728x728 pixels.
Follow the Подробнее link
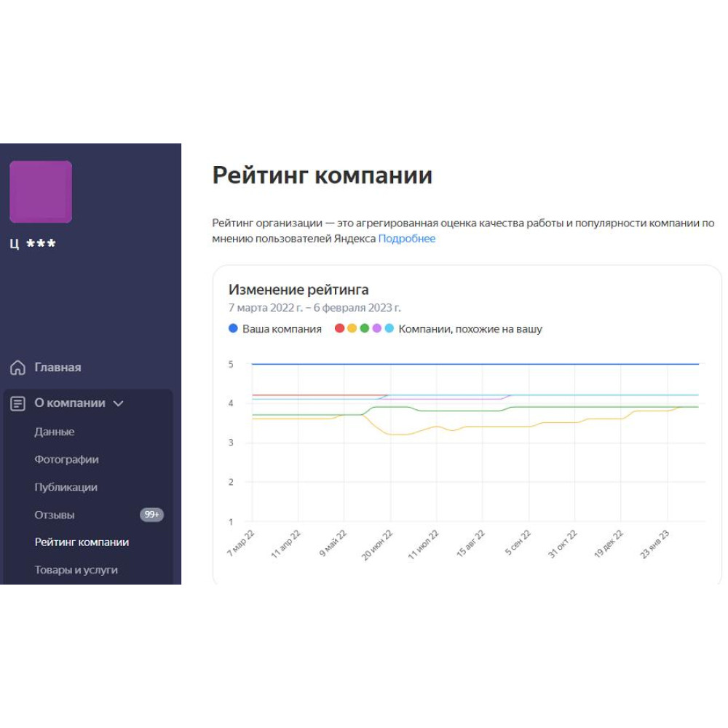[406, 239]
